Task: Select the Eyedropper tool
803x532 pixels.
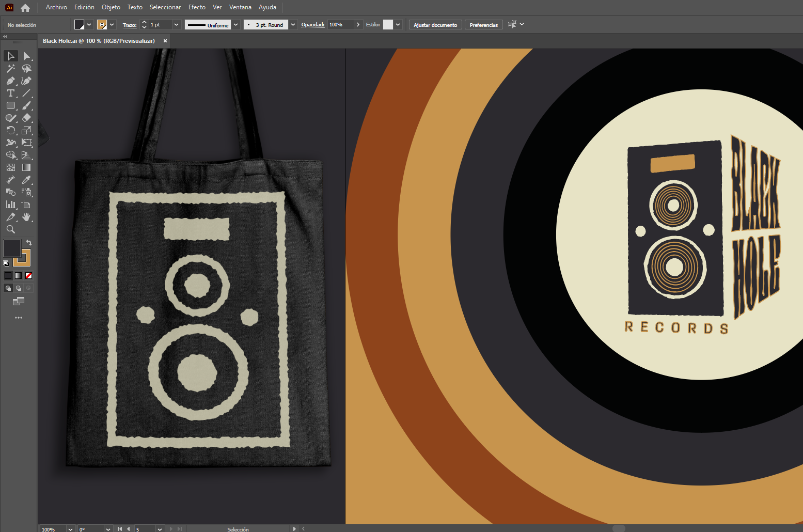Action: 26,180
